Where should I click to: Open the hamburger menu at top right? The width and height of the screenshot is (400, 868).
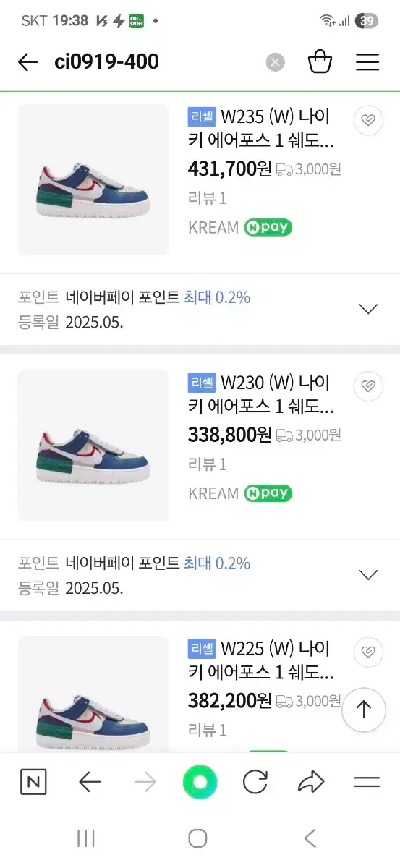coord(367,62)
